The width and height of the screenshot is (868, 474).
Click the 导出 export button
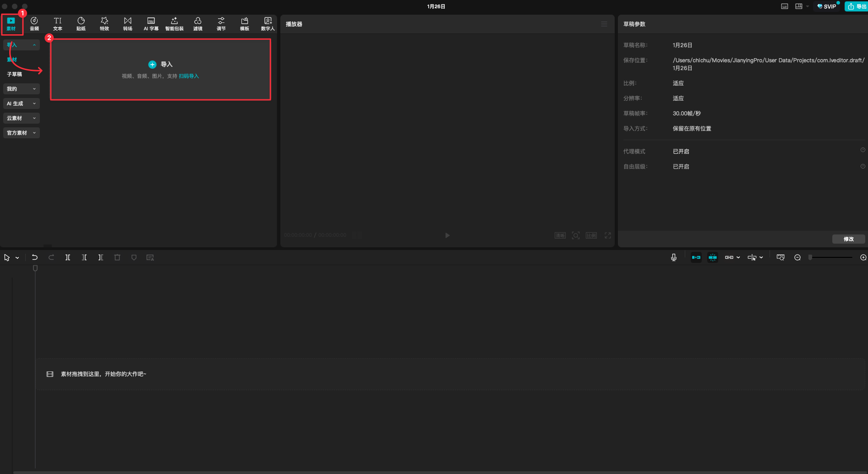coord(856,6)
